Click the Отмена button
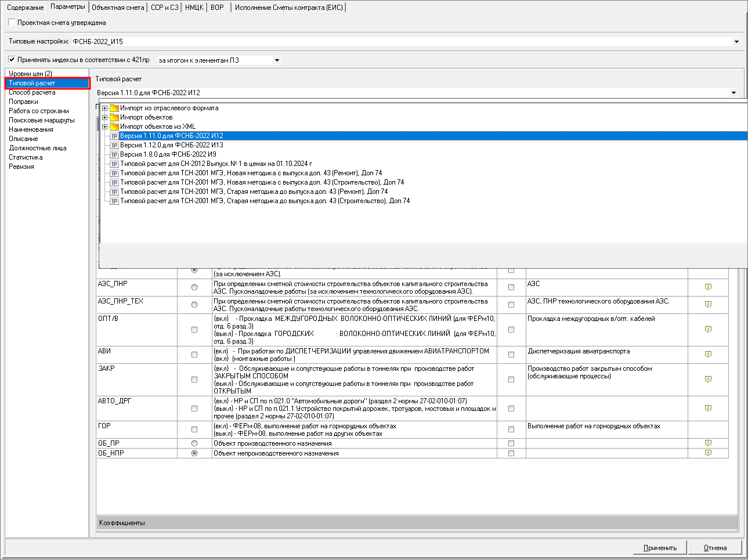The width and height of the screenshot is (748, 560). [x=715, y=548]
